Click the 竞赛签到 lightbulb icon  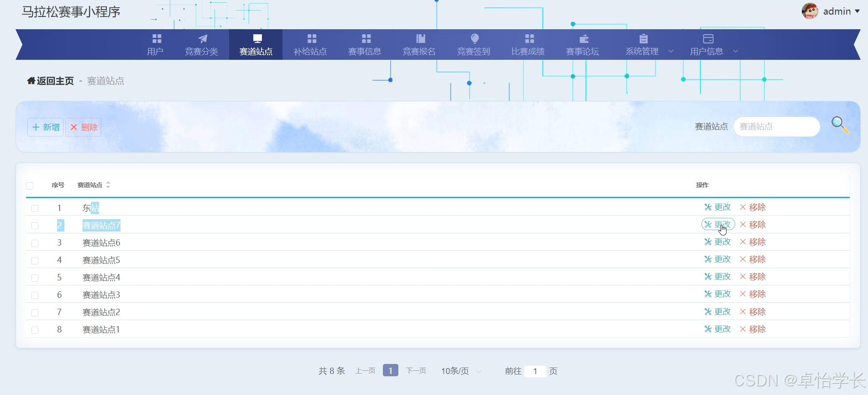pos(475,38)
